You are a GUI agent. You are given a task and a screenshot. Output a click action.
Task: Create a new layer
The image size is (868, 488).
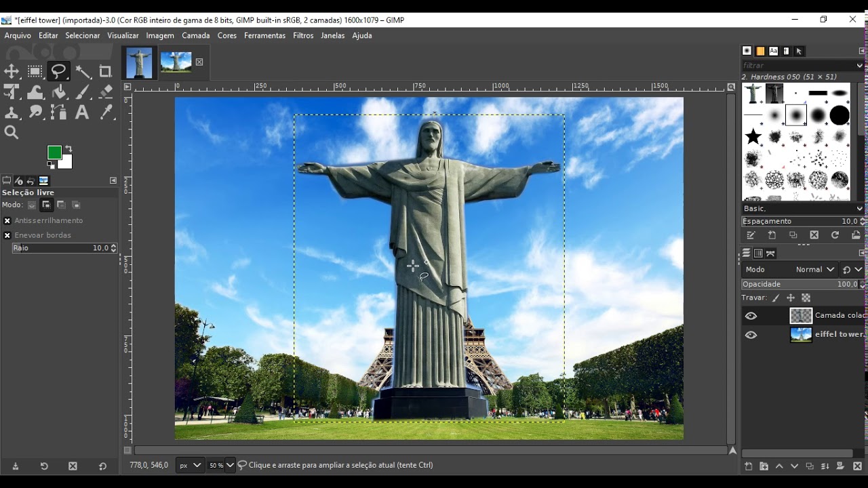tap(749, 466)
